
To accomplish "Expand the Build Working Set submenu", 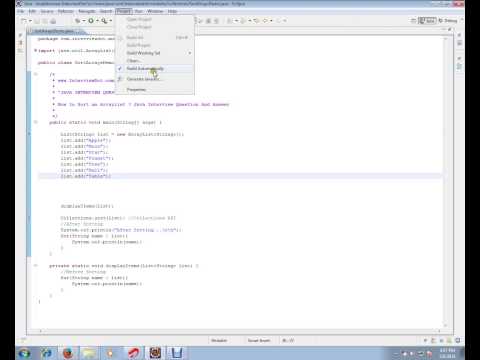I will tap(154, 53).
